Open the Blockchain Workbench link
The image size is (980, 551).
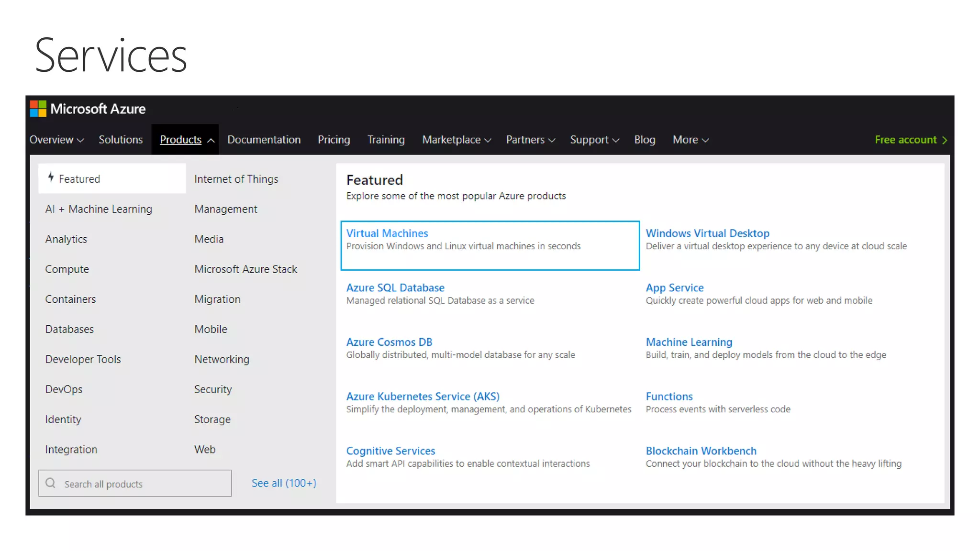[701, 451]
